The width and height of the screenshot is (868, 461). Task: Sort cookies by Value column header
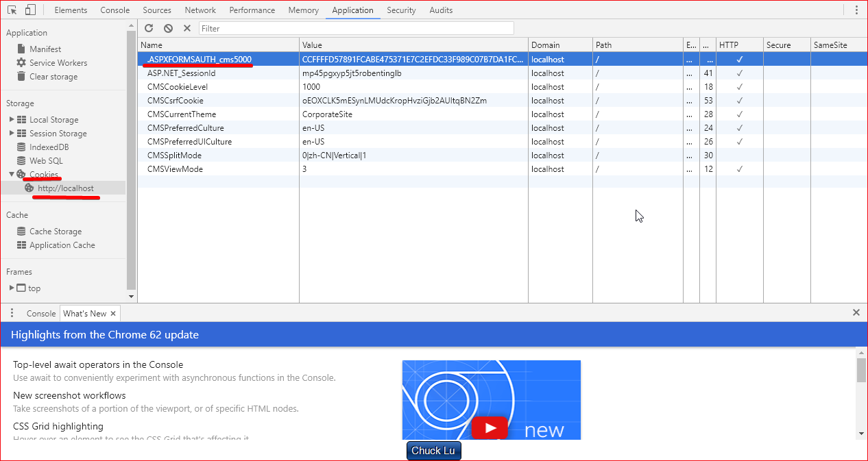click(413, 45)
